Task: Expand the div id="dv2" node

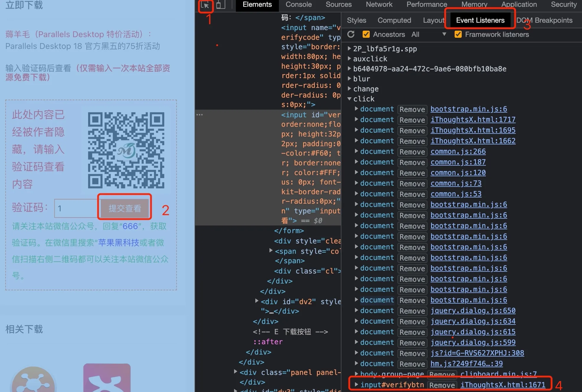Action: (257, 301)
